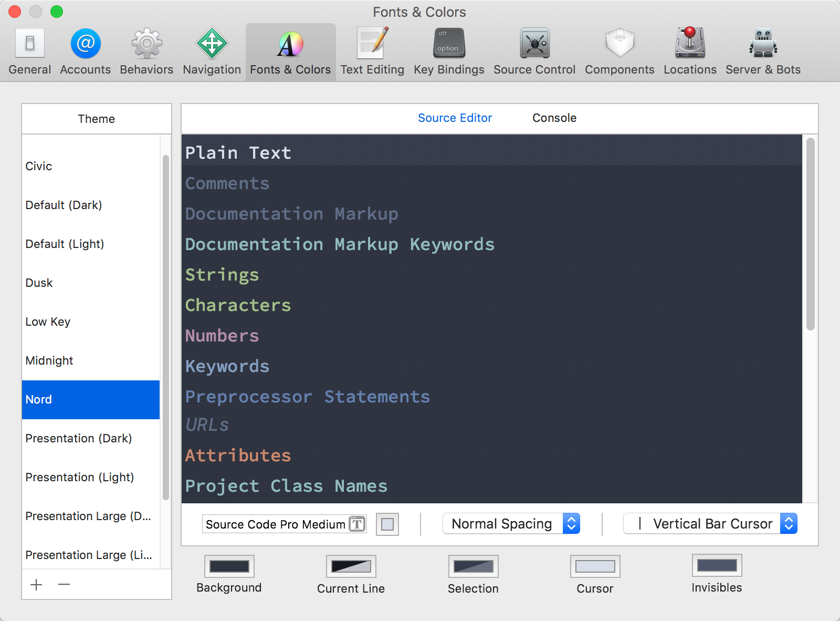Select the Dusk theme

91,283
